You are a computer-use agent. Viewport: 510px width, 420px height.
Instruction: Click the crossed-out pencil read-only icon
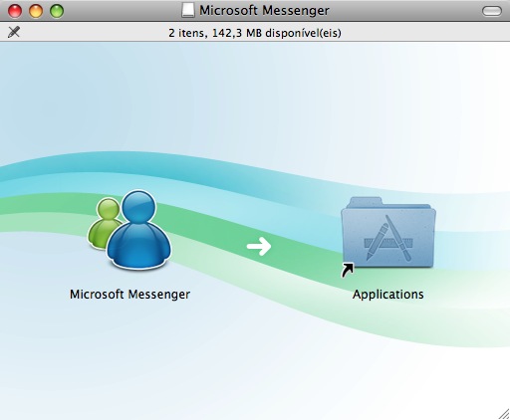(x=14, y=32)
